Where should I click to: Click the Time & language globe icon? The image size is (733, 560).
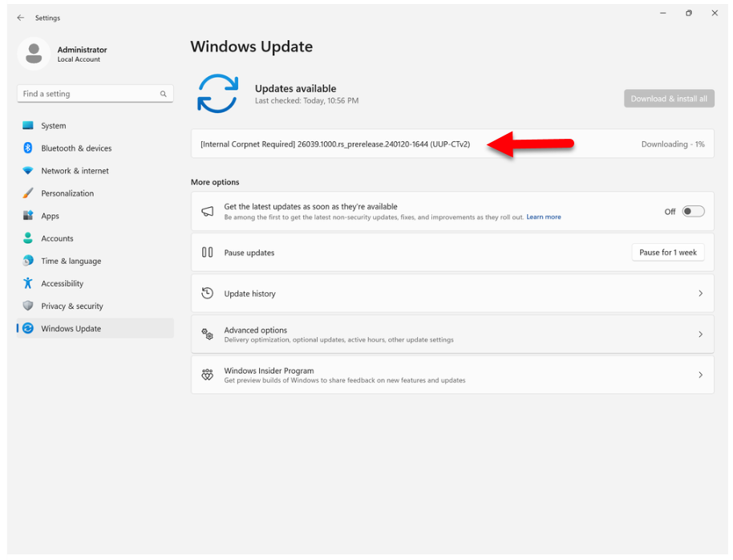pos(28,261)
